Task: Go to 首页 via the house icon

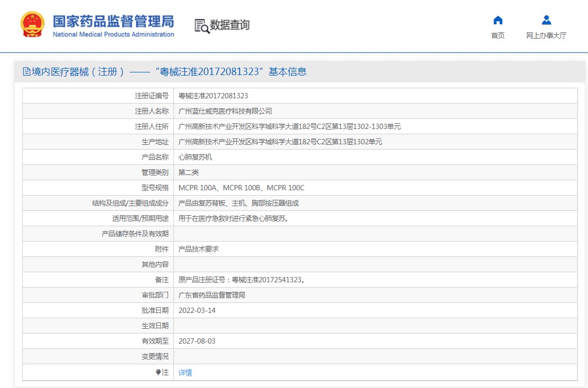Action: [498, 20]
